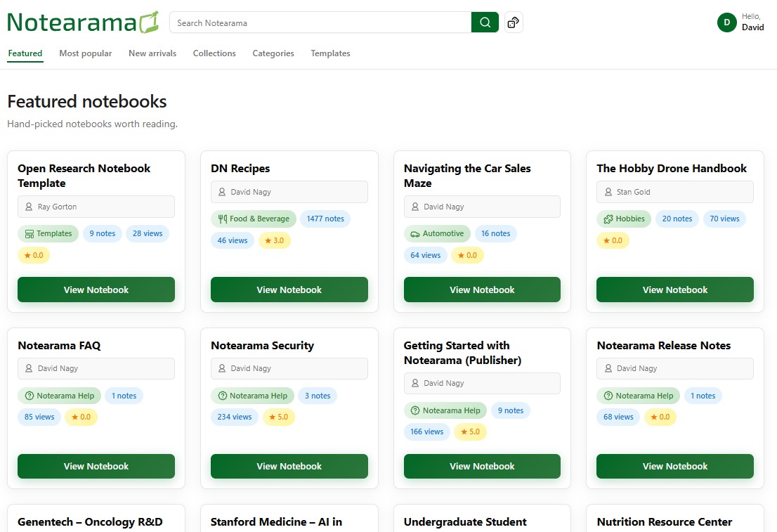
Task: Click the 85 views badge
Action: [39, 417]
